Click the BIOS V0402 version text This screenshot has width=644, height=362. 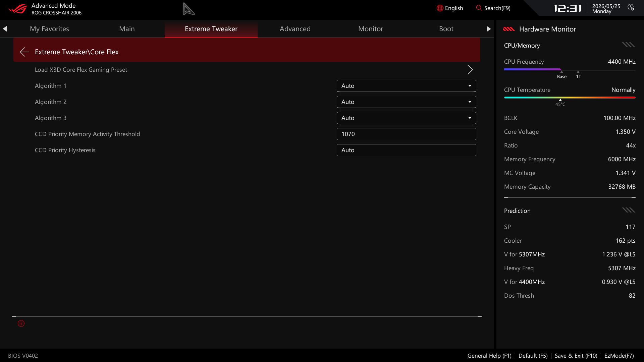coord(23,356)
